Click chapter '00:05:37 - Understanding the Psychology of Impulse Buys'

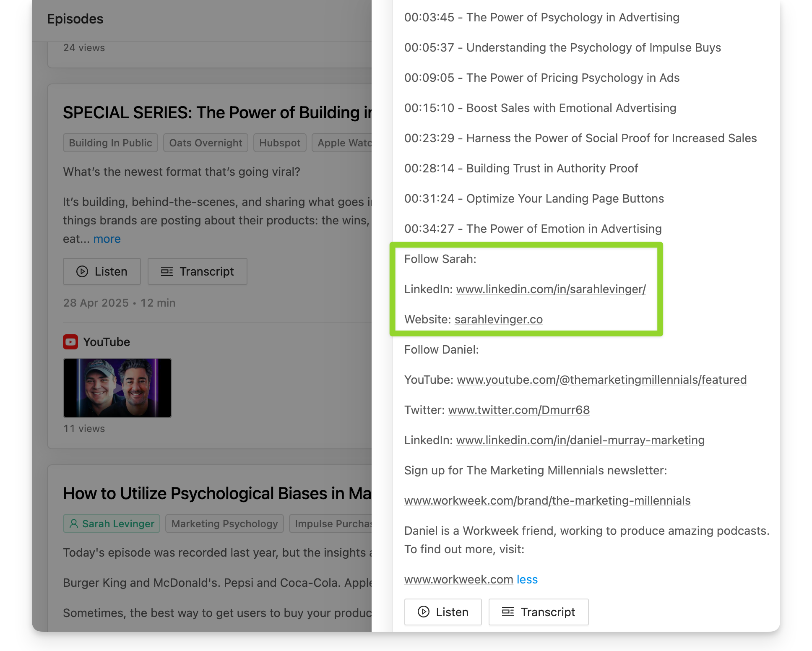pos(562,47)
